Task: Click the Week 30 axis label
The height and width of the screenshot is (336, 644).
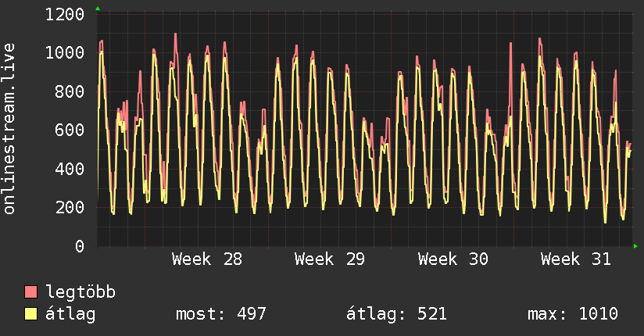Action: 453,259
